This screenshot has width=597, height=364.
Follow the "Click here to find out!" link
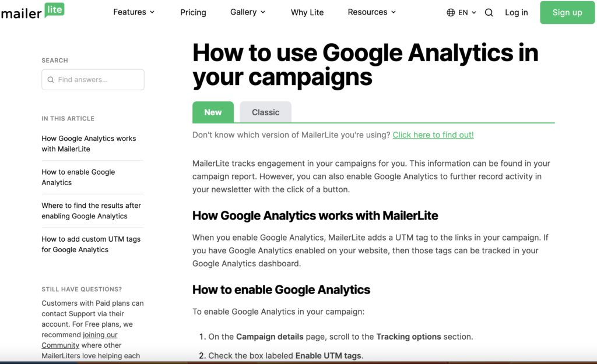pos(433,135)
